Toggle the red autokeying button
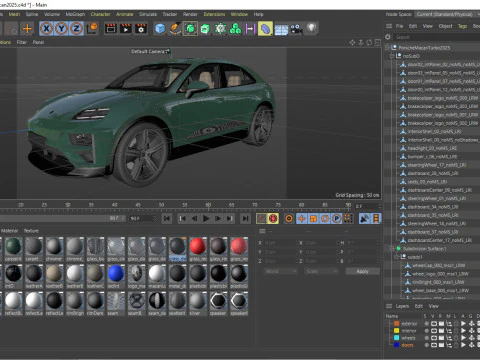The width and height of the screenshot is (480, 360). click(x=273, y=218)
